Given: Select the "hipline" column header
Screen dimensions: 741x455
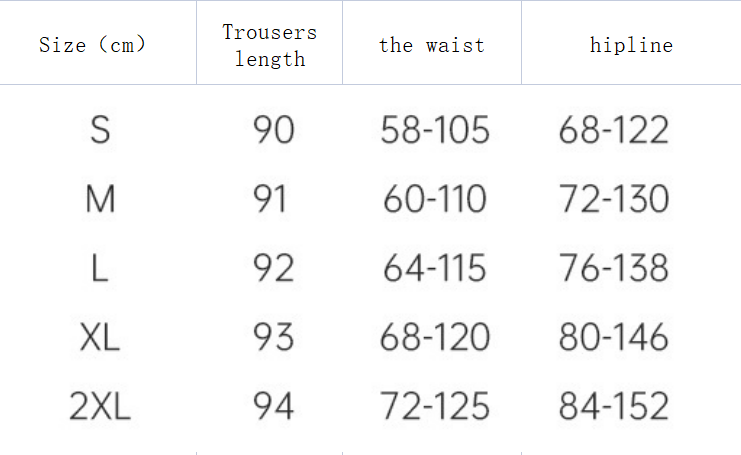Looking at the screenshot, I should point(631,45).
